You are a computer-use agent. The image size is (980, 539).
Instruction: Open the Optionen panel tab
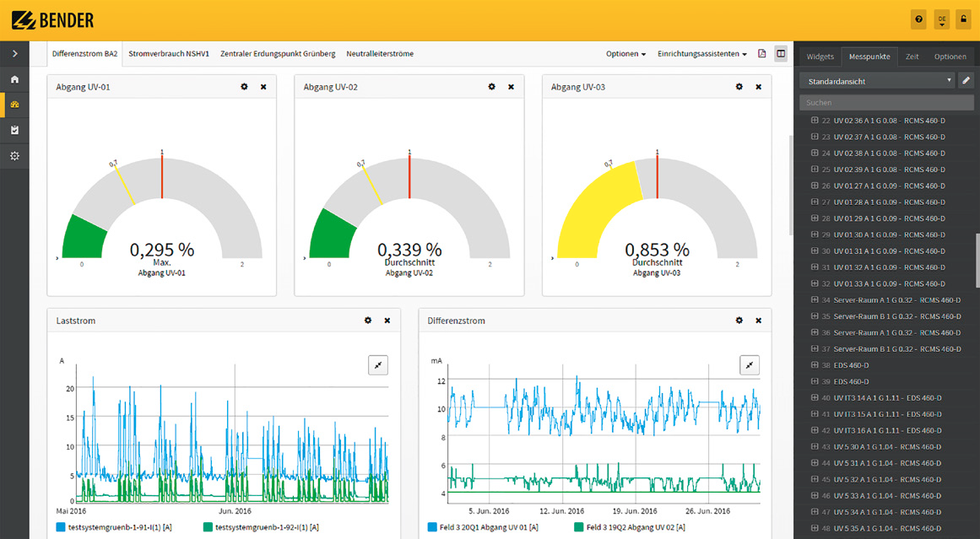[x=950, y=57]
